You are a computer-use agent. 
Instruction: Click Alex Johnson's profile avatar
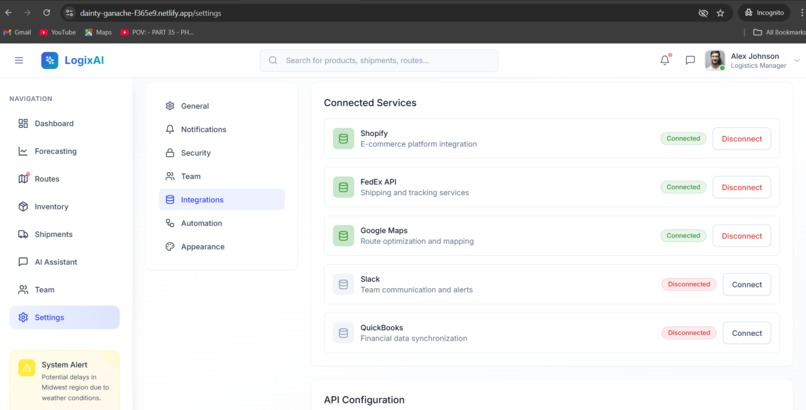(715, 60)
